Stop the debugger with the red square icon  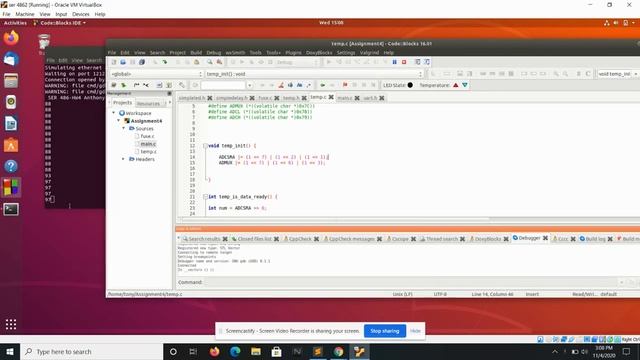pyautogui.click(x=404, y=62)
